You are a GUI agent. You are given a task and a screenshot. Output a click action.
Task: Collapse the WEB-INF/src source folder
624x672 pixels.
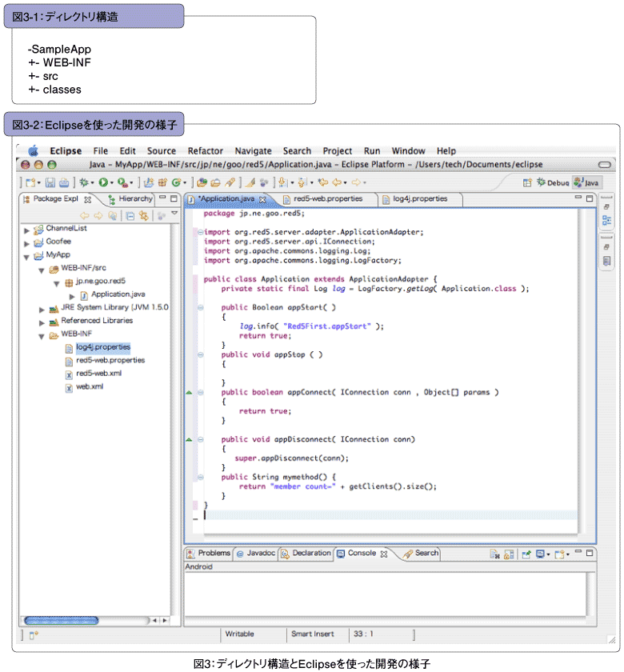click(x=42, y=270)
